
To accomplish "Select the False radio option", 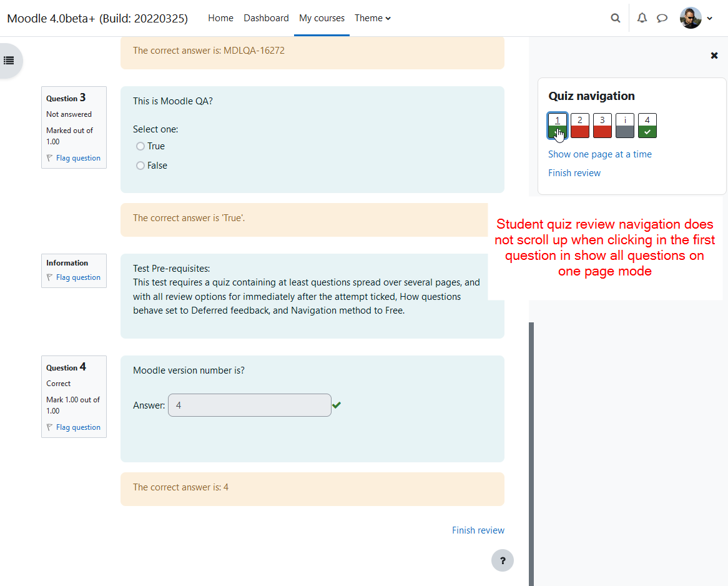I will [140, 166].
